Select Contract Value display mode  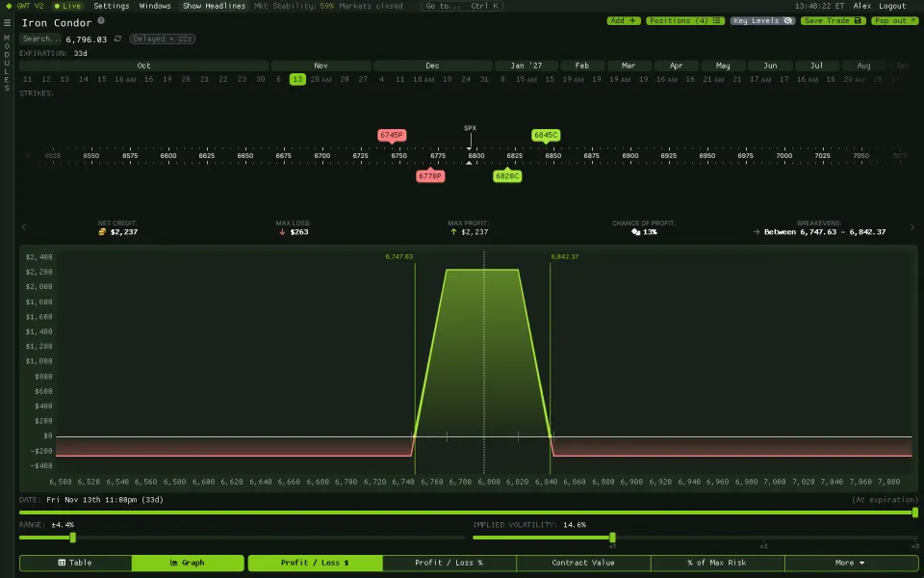tap(583, 563)
